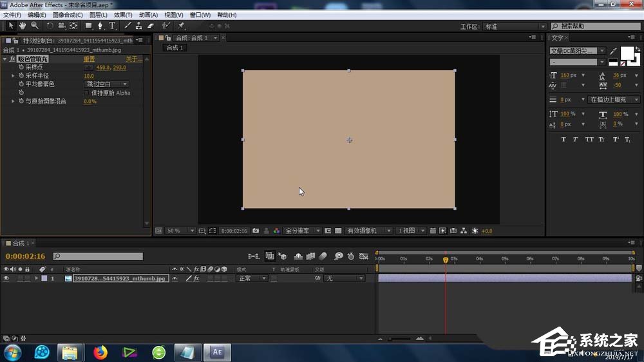Toggle the transparency grid in viewer
This screenshot has height=362, width=644.
(x=338, y=231)
